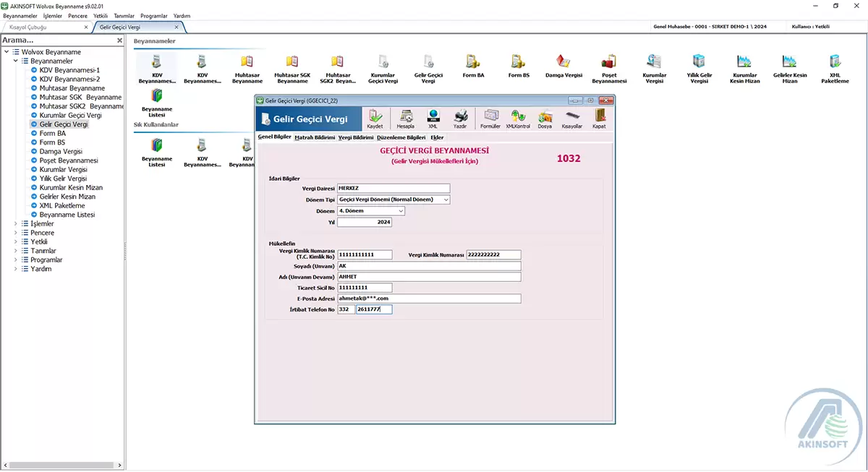This screenshot has height=472, width=868.
Task: Open the Formüller tool
Action: (490, 118)
